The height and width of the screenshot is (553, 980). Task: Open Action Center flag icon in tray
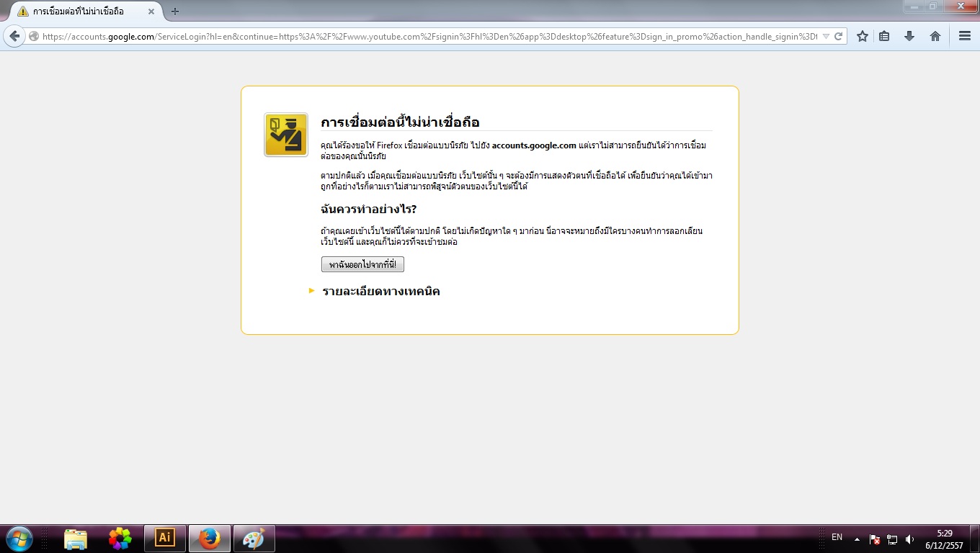point(875,539)
